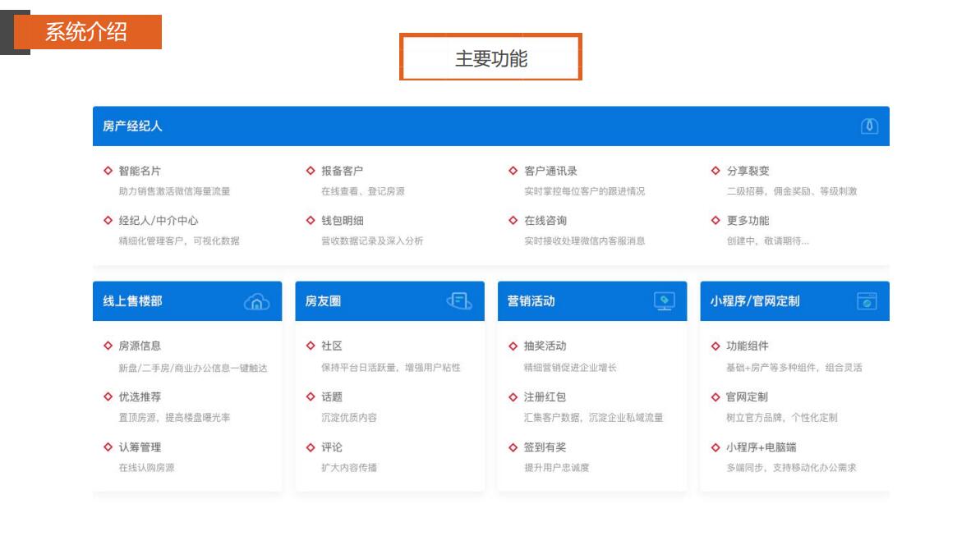Click the diamond bullet next to 抽奖活动
Viewport: 980px width, 550px height.
[513, 346]
